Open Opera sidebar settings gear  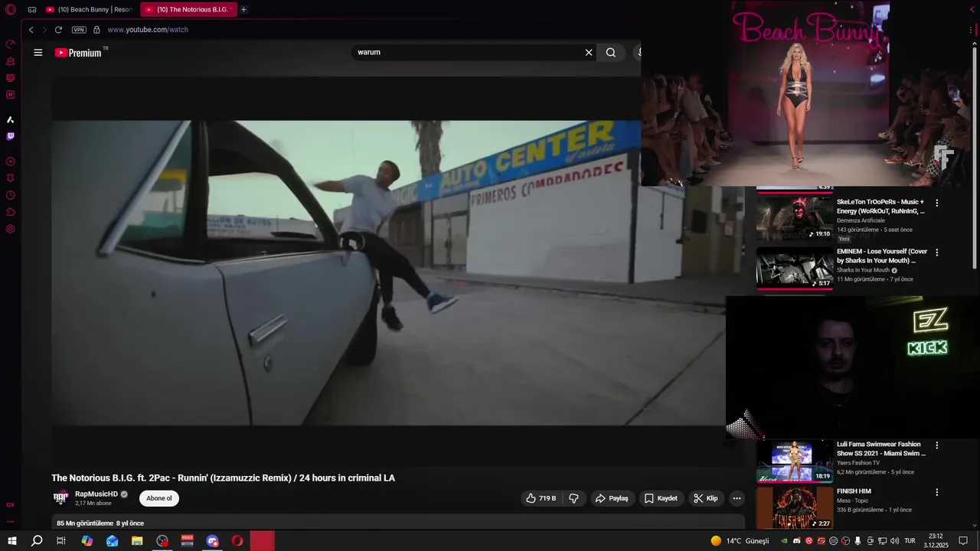click(x=11, y=229)
